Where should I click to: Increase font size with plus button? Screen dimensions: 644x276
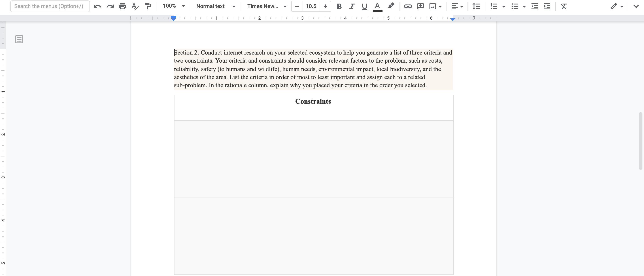click(x=325, y=6)
